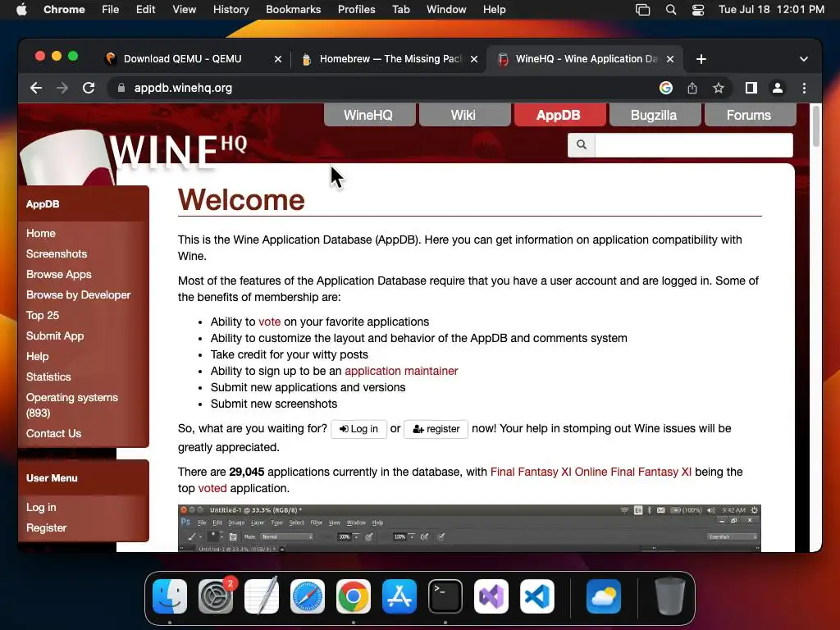Open the Chrome profile avatar

778,88
